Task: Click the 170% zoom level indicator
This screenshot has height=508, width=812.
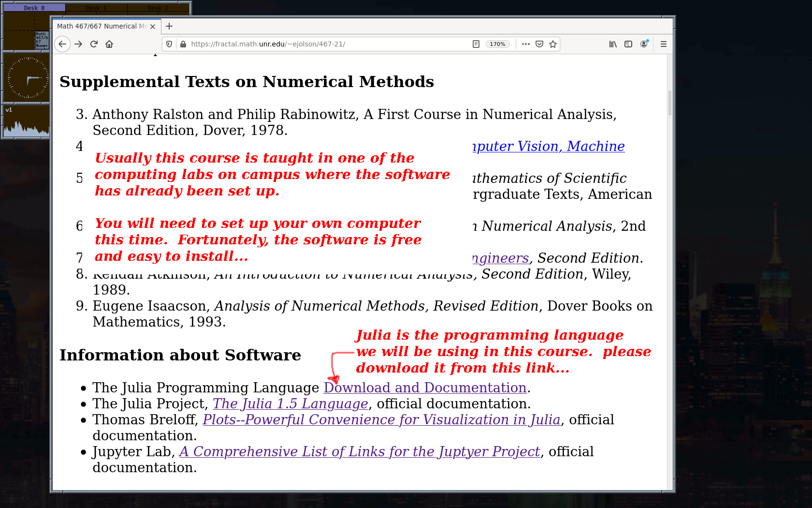Action: pos(497,44)
